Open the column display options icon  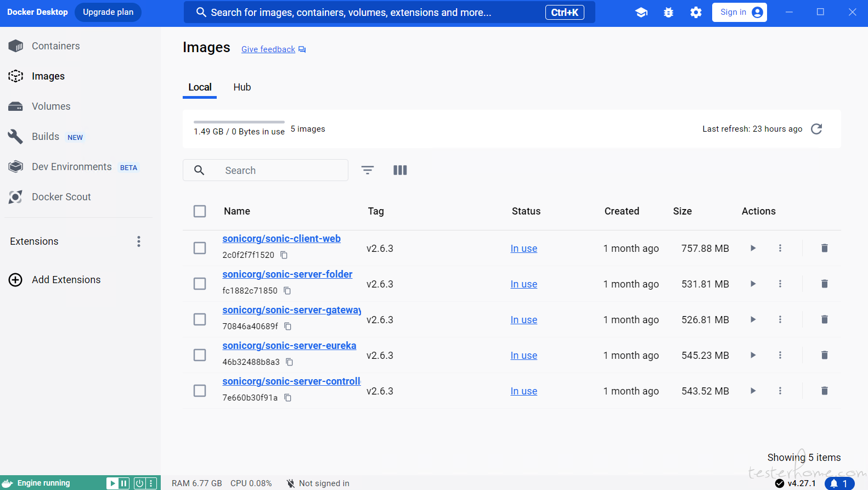tap(400, 170)
